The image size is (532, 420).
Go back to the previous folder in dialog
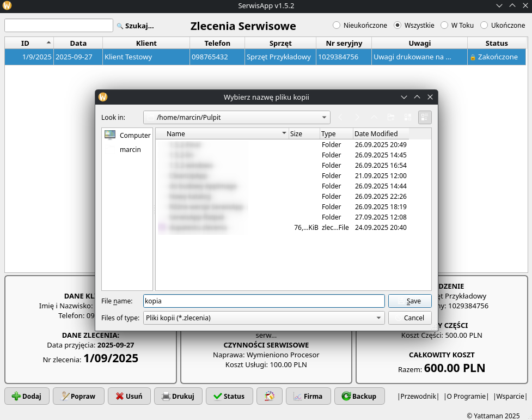coord(341,117)
